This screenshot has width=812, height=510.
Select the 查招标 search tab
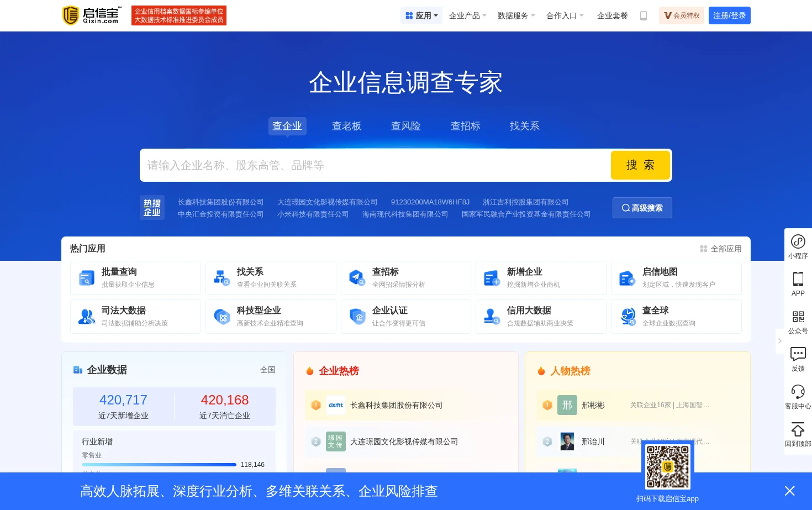coord(466,126)
